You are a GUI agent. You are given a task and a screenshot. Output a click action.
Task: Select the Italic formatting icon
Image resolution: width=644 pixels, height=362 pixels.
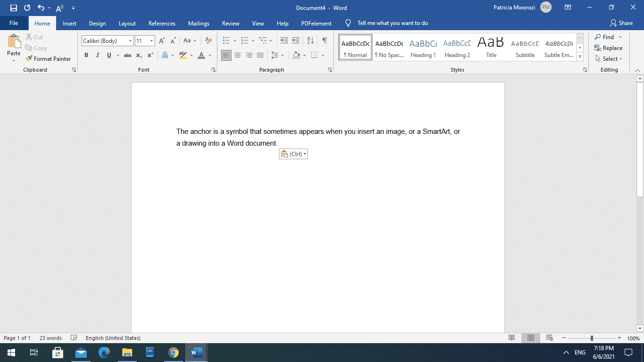(x=98, y=55)
